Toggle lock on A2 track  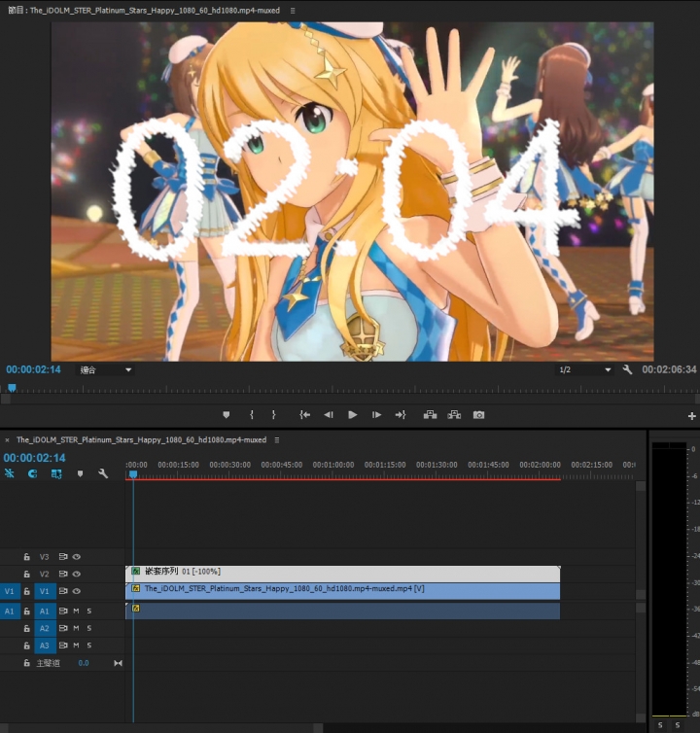(x=26, y=628)
